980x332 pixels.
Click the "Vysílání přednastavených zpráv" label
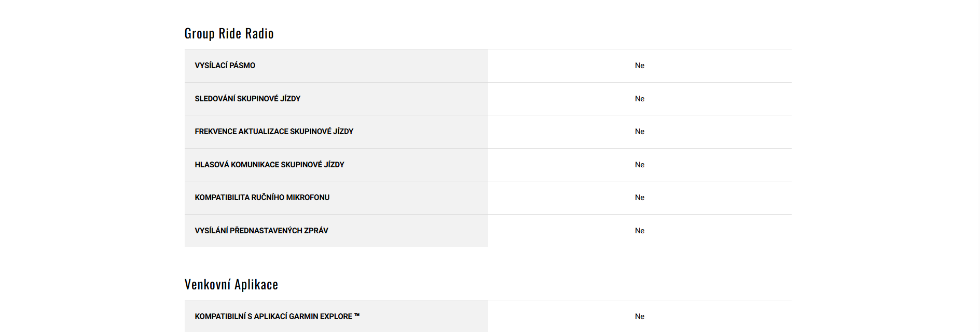(261, 231)
